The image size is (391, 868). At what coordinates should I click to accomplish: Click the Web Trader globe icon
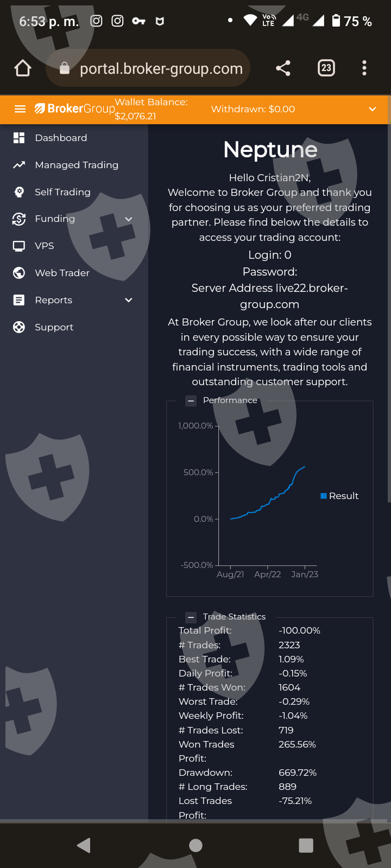point(19,273)
